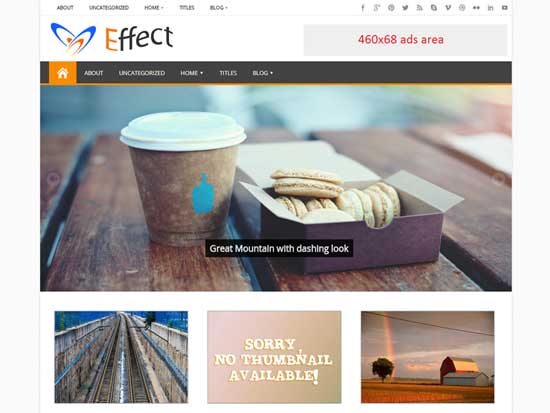Open the Twitter bird icon
This screenshot has width=550, height=413.
(405, 8)
